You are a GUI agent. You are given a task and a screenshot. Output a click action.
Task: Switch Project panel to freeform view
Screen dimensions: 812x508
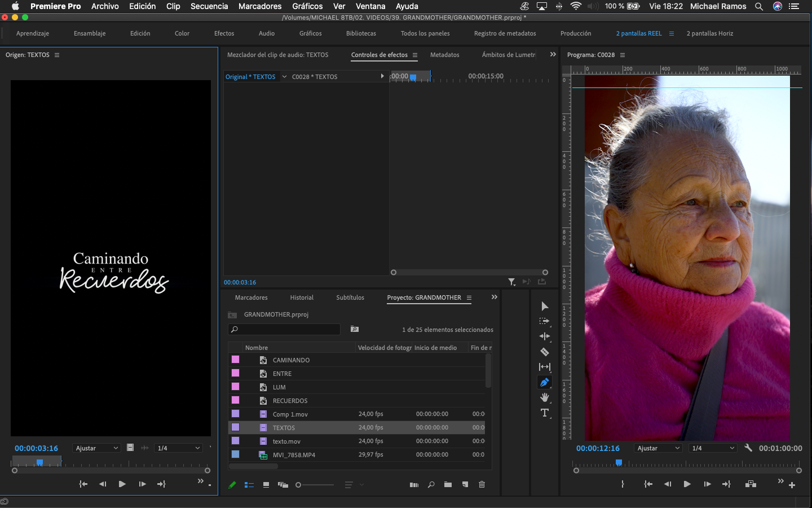tap(283, 484)
